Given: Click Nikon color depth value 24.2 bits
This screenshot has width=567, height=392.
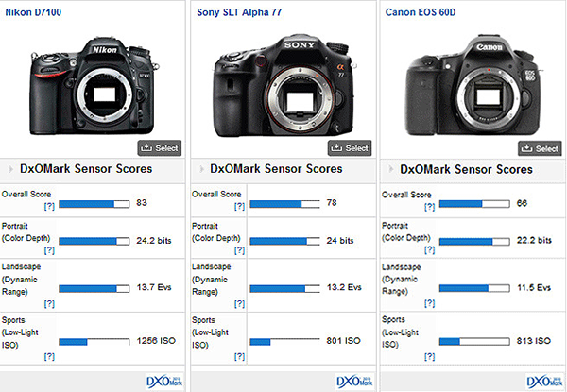Looking at the screenshot, I should (x=154, y=241).
